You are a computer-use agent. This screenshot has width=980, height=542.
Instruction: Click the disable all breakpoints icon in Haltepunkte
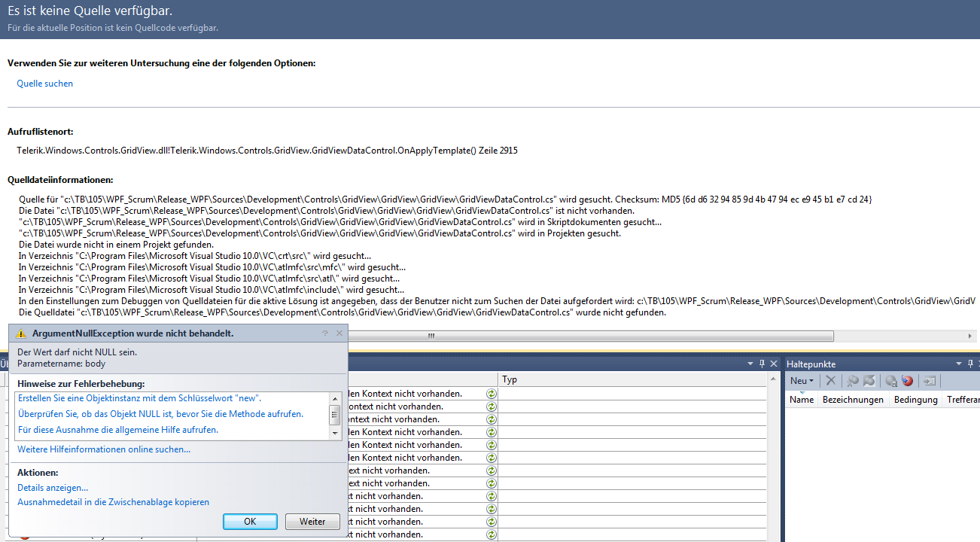coord(869,381)
